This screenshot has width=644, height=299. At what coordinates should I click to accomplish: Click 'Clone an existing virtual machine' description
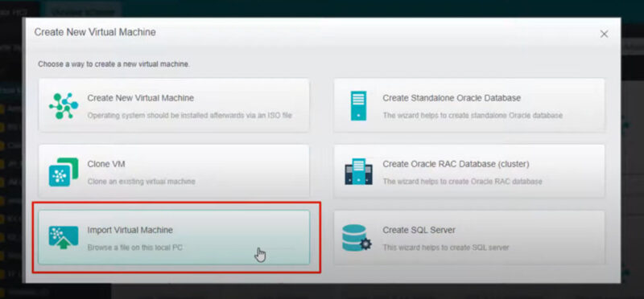[142, 182]
